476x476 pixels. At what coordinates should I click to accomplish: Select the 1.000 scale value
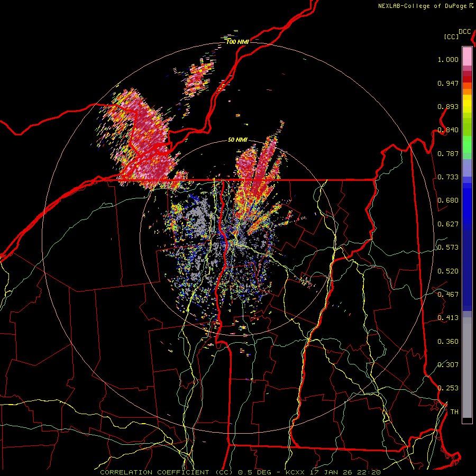(448, 59)
